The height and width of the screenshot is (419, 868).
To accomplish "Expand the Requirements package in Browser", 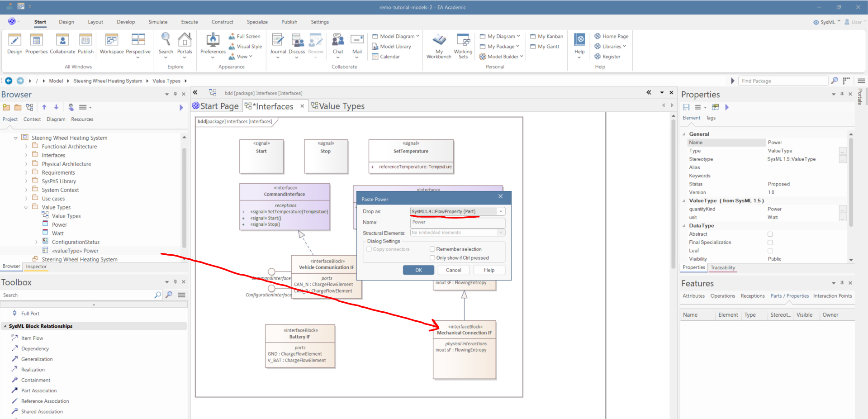I will coord(26,173).
